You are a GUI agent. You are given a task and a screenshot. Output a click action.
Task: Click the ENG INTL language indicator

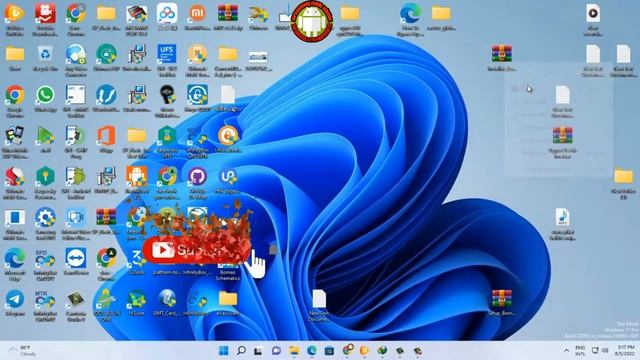580,351
